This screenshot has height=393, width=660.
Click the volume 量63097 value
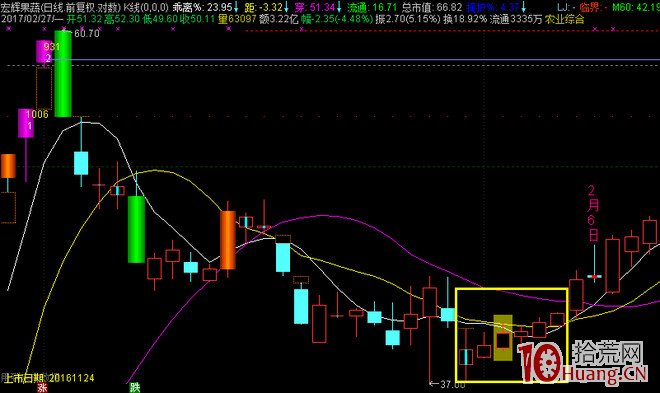[237, 19]
